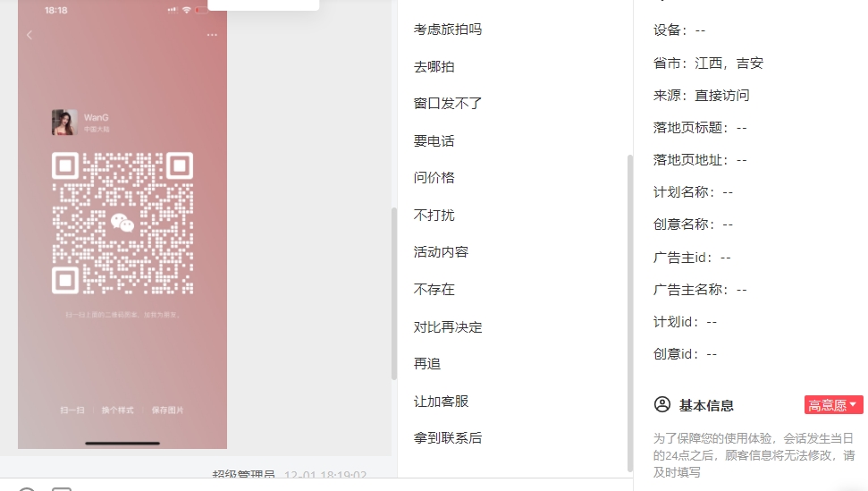This screenshot has height=491, width=868.
Task: Click the 落地页地址 field
Action: click(x=700, y=160)
